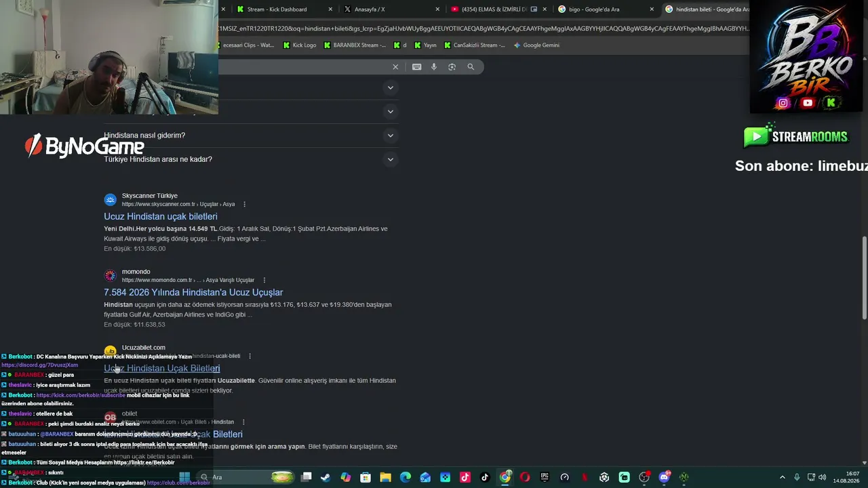The width and height of the screenshot is (868, 488).
Task: Close the bigo Google search tab
Action: [x=652, y=9]
